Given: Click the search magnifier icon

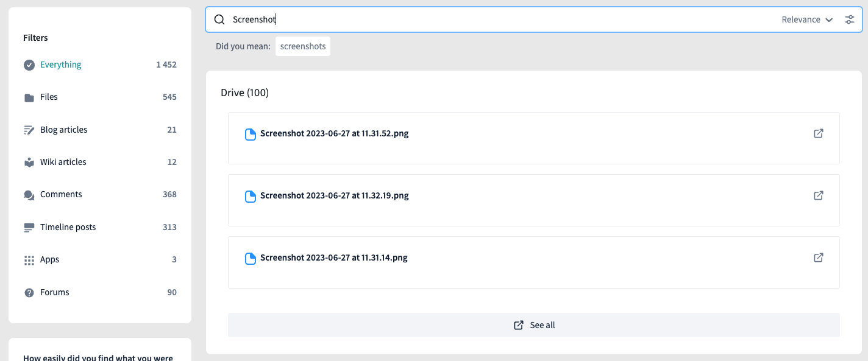Looking at the screenshot, I should coord(219,19).
